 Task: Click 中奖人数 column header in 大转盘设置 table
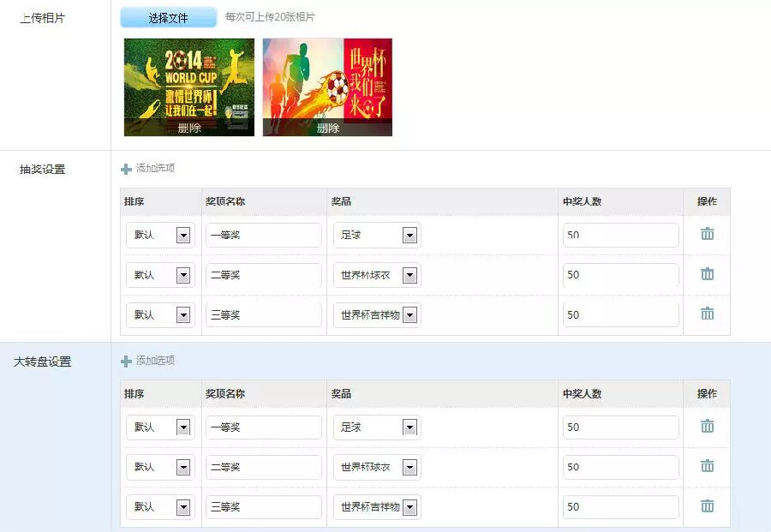click(583, 393)
